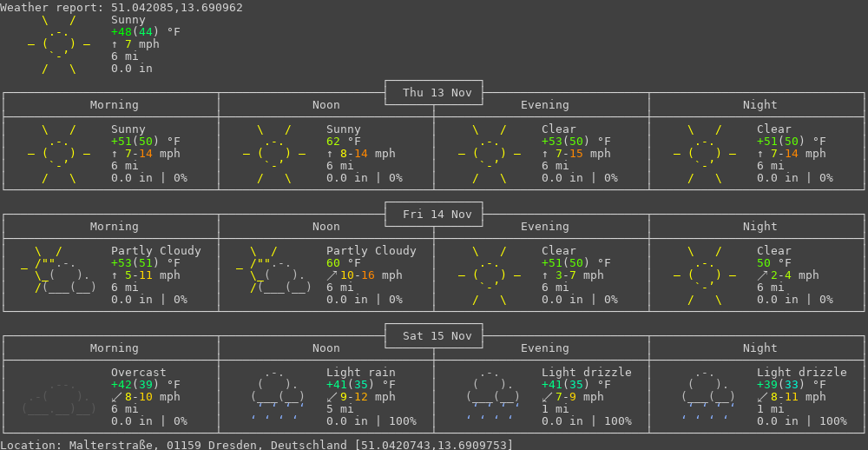Select the Fri 14 Nov date header

coord(434,215)
